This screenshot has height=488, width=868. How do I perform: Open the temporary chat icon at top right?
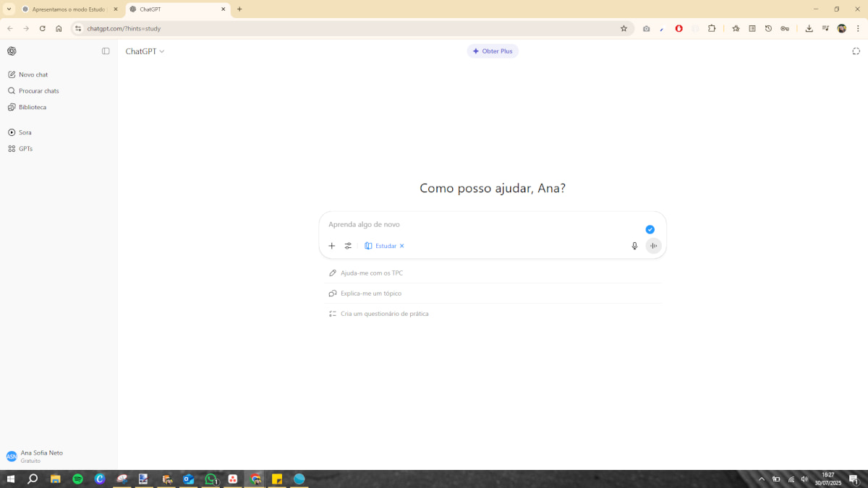point(856,51)
